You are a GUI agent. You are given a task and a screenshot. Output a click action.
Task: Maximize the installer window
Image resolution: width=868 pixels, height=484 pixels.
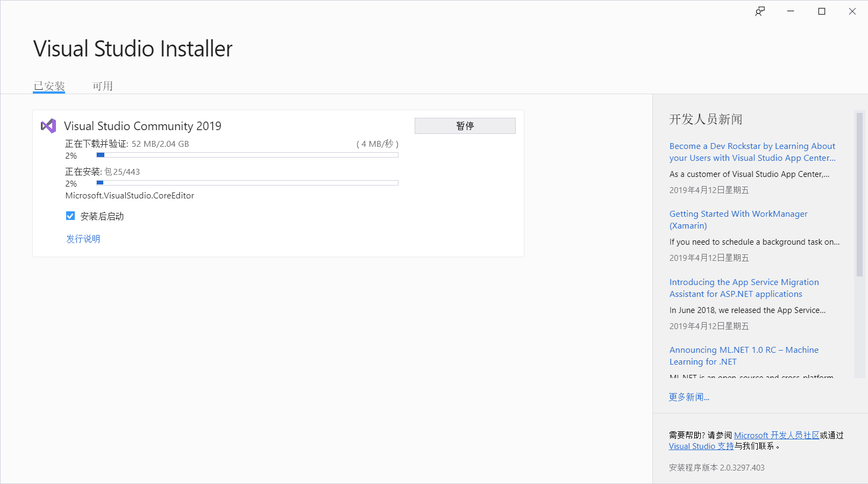click(822, 11)
